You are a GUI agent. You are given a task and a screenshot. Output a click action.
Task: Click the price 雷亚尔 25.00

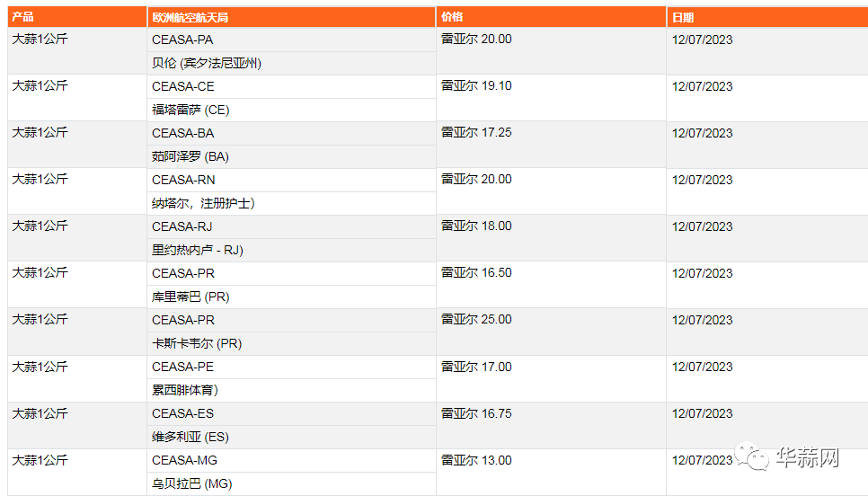coord(476,319)
